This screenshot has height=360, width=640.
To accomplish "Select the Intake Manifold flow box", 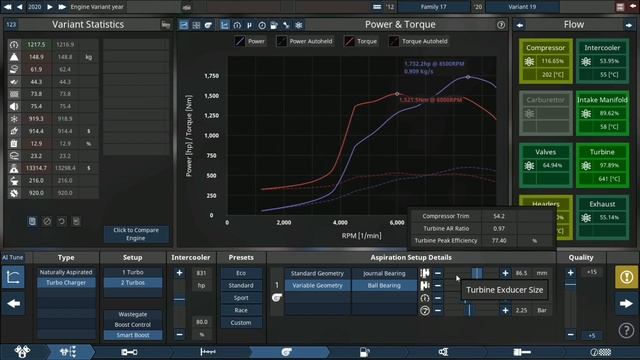I will [602, 113].
